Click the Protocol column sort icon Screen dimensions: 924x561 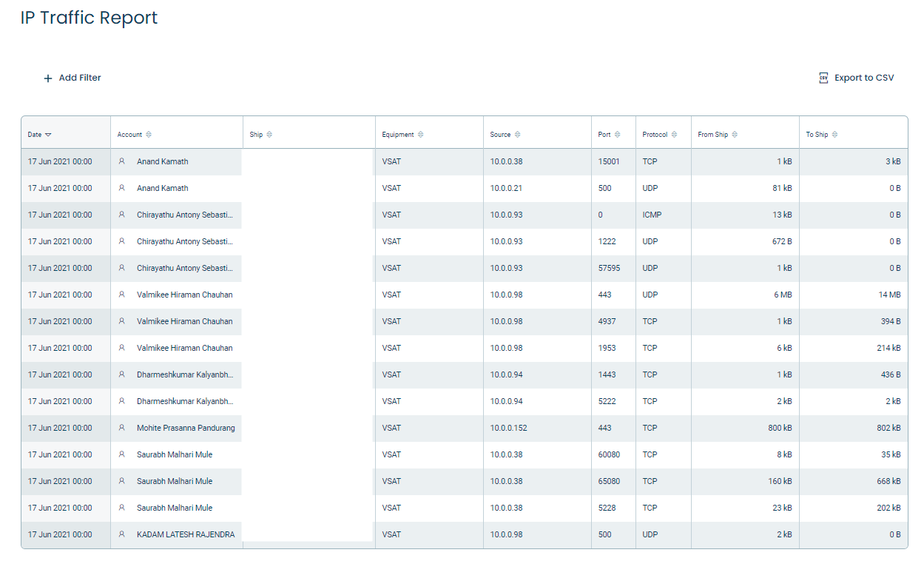(674, 135)
